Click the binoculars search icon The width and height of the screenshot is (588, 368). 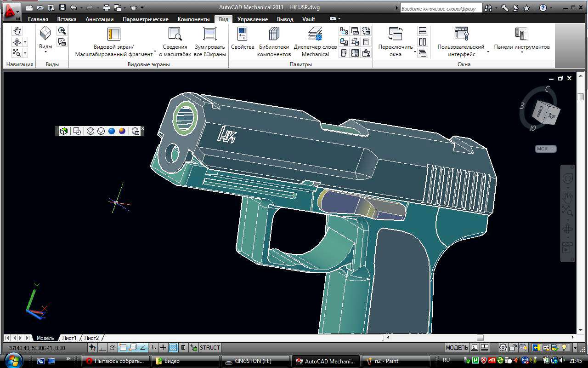pos(488,8)
